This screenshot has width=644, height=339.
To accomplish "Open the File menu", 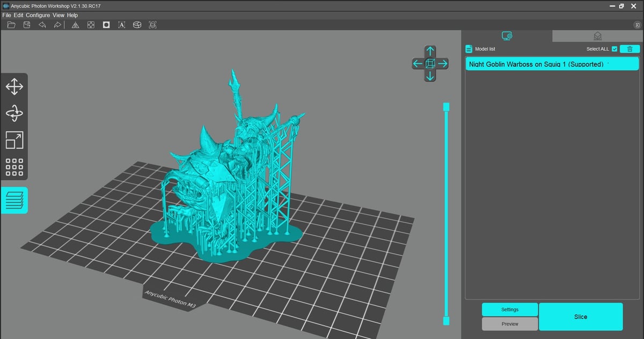I will (x=6, y=15).
